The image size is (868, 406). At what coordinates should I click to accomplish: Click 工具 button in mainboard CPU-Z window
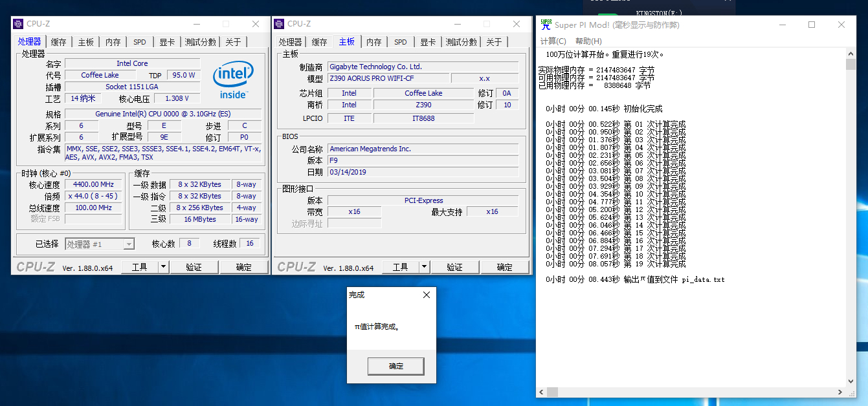click(x=400, y=267)
